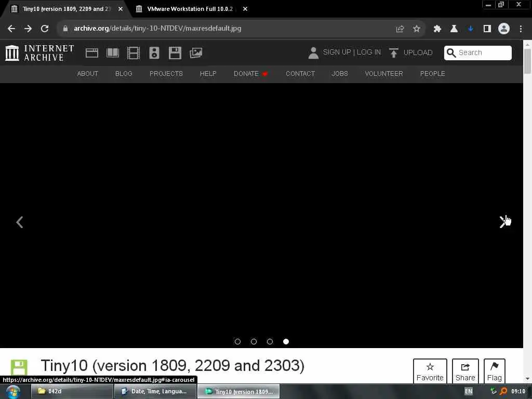
Task: Go forward with browser forward arrow
Action: click(x=28, y=29)
